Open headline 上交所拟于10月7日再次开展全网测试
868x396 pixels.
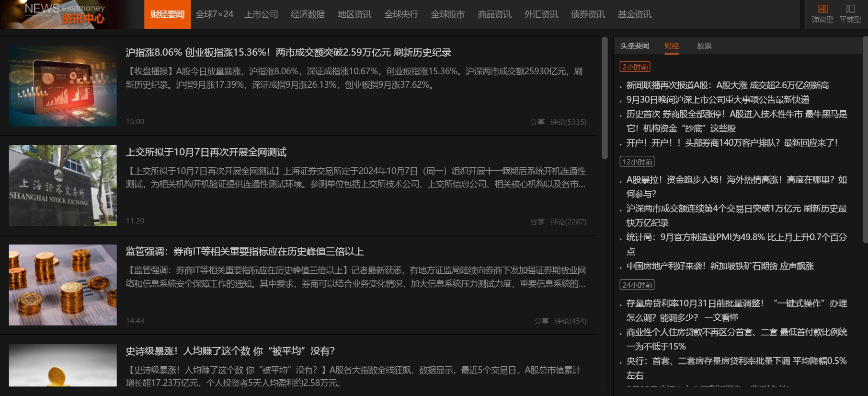[206, 152]
